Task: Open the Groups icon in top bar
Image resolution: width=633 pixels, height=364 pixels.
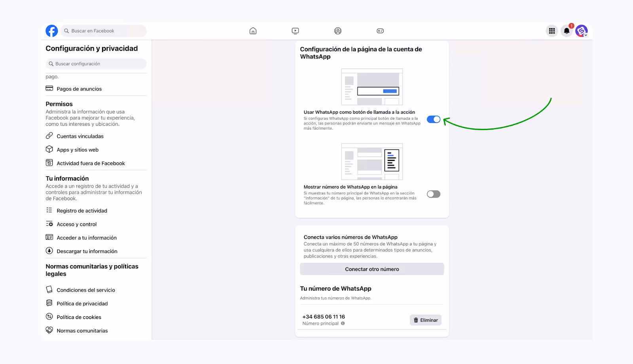Action: pos(338,31)
